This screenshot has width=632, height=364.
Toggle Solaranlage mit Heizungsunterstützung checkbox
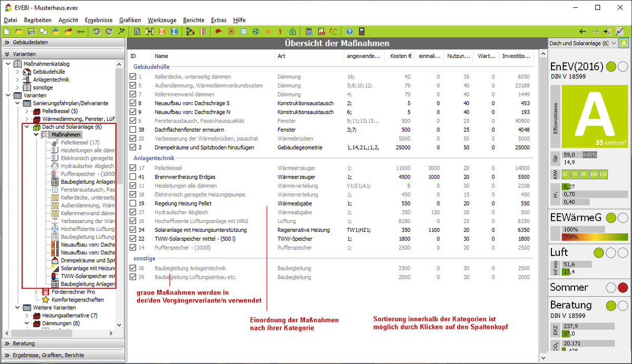point(133,230)
